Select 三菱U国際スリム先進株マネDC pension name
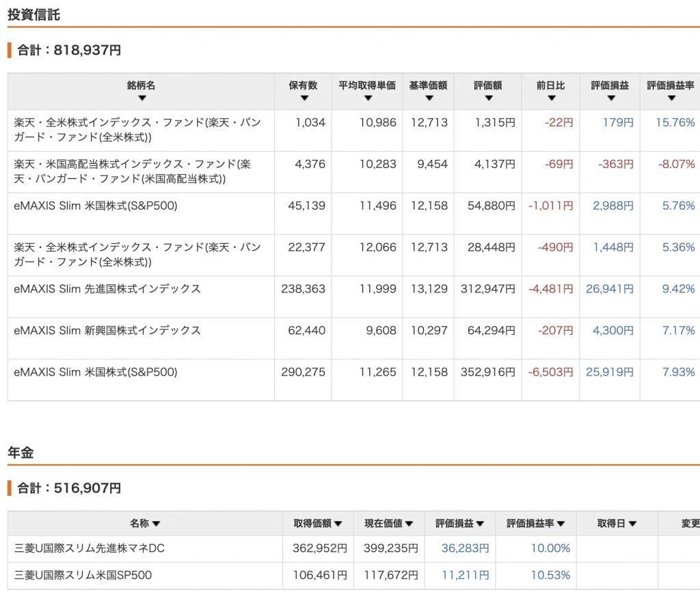The width and height of the screenshot is (700, 606). [x=90, y=548]
